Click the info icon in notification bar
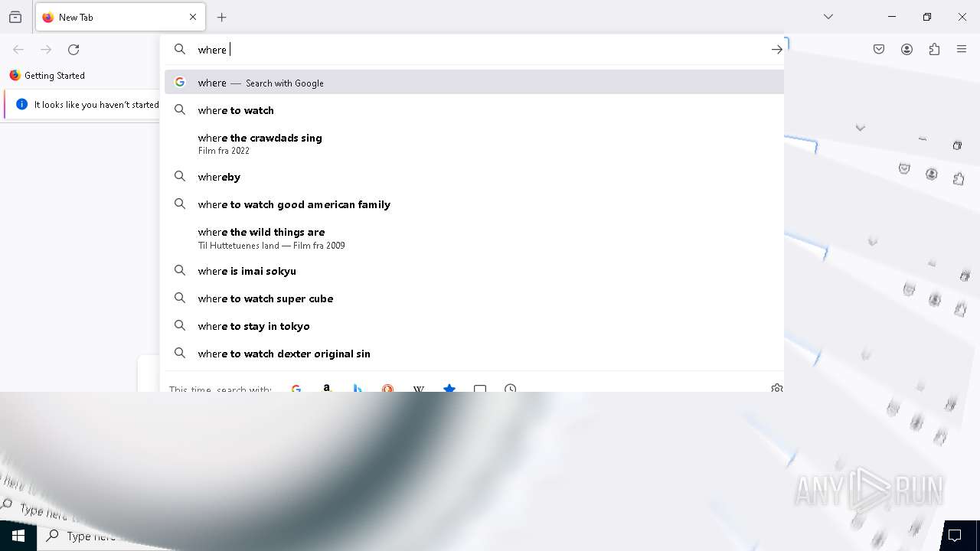The image size is (980, 551). click(x=21, y=104)
